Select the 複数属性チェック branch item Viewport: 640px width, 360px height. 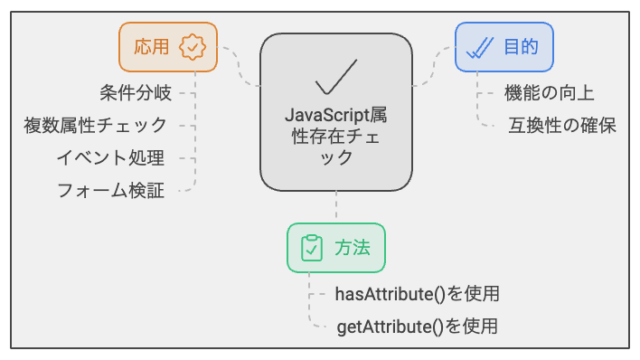(96, 125)
